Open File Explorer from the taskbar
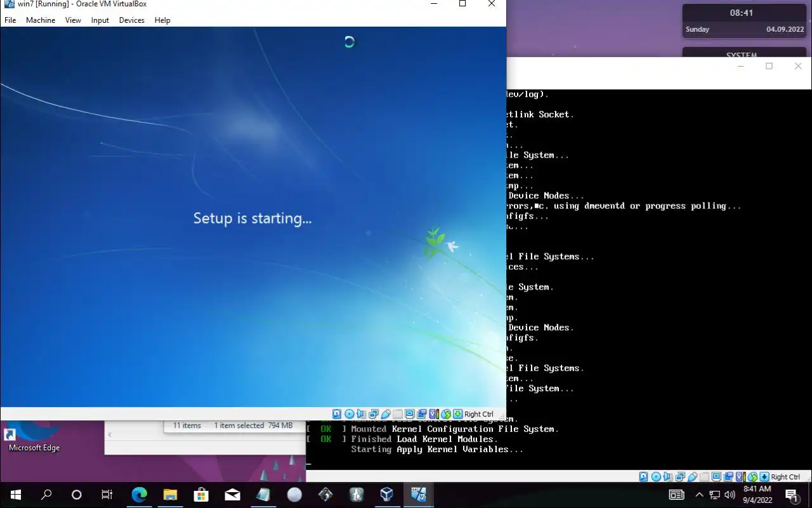This screenshot has height=508, width=812. [170, 495]
